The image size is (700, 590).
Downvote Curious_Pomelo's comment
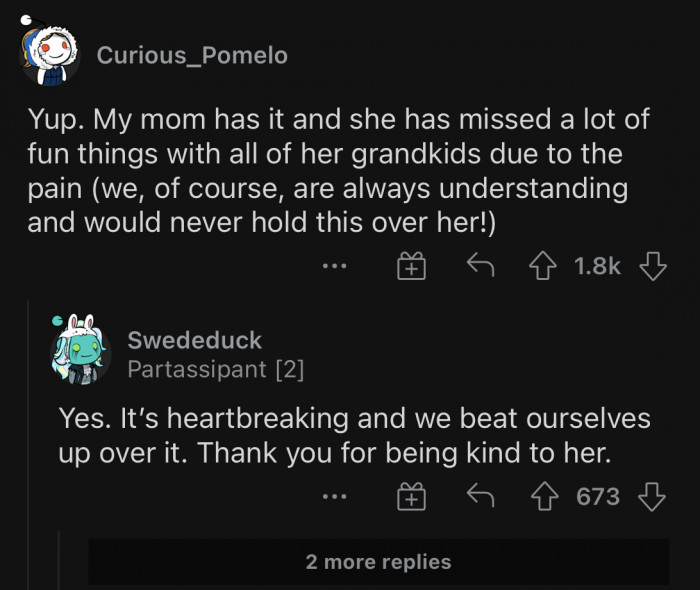[652, 266]
